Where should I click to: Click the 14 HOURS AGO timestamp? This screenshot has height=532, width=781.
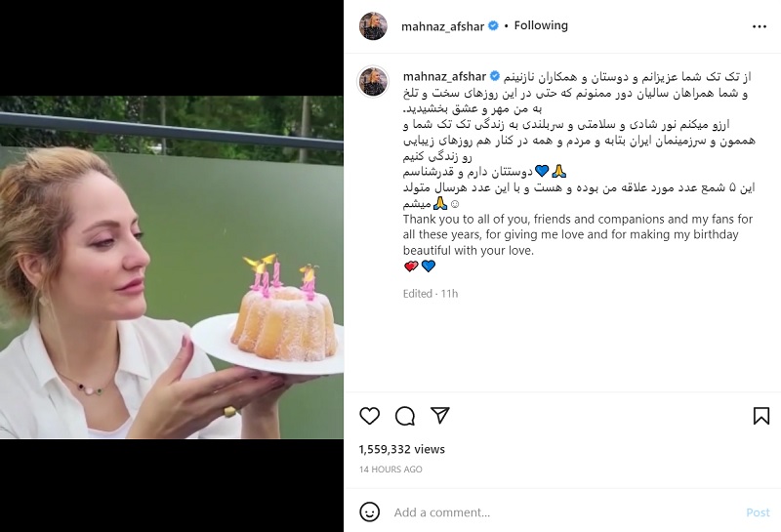click(x=390, y=470)
